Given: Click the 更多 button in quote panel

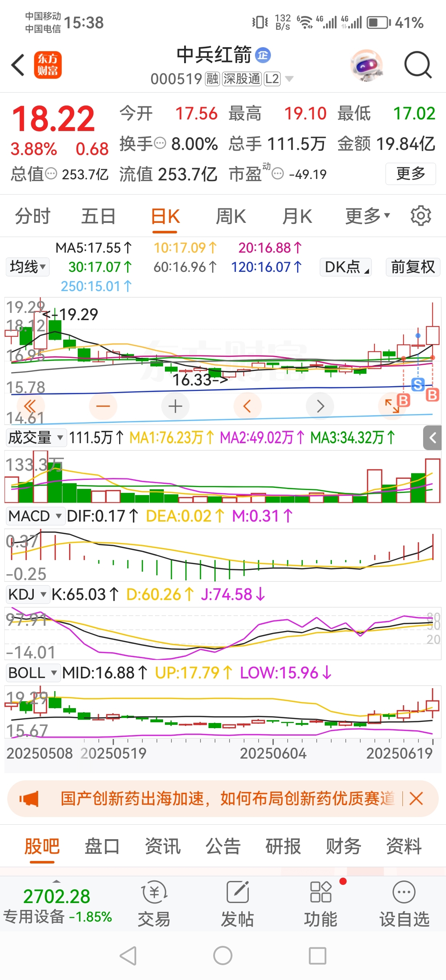Looking at the screenshot, I should (x=410, y=174).
